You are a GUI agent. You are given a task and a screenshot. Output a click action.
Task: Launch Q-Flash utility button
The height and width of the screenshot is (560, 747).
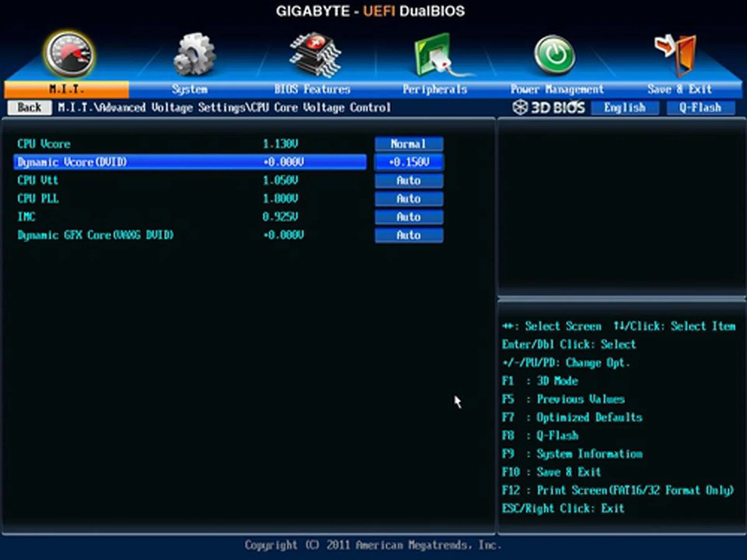point(700,108)
